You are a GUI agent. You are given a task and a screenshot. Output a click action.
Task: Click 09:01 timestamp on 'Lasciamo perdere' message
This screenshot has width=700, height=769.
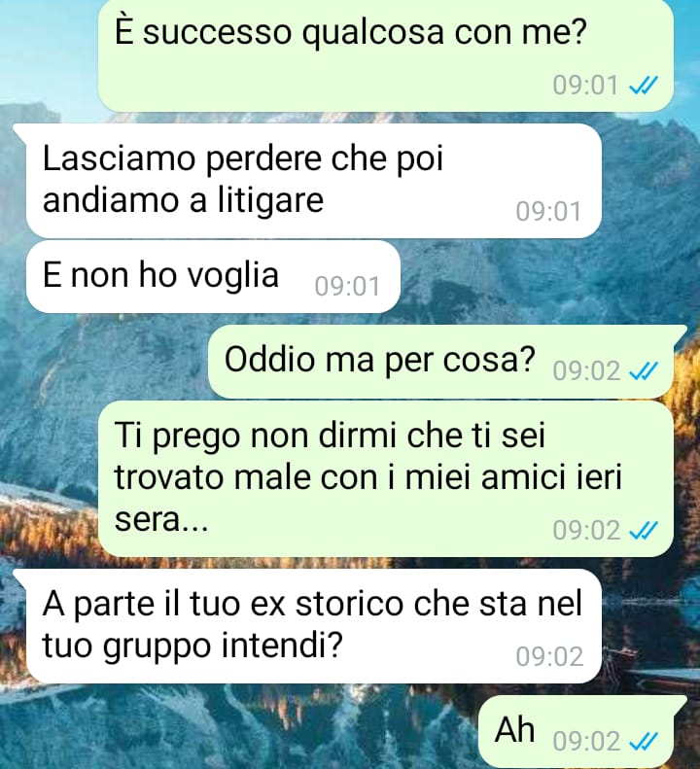548,212
